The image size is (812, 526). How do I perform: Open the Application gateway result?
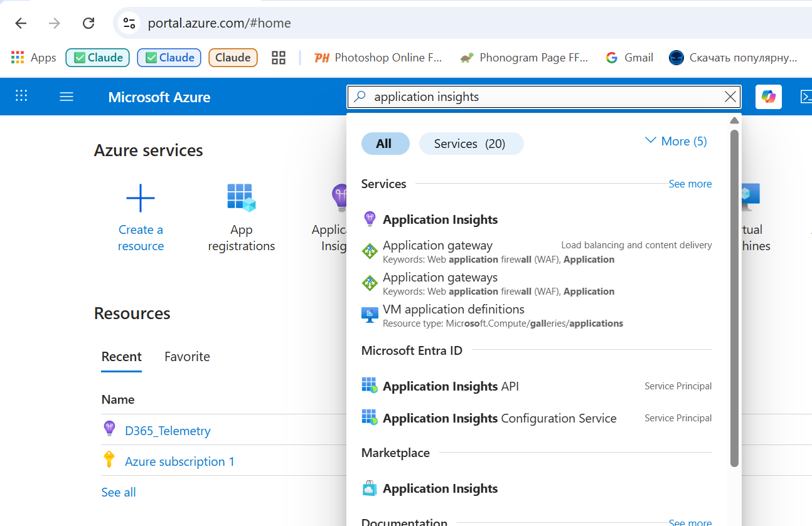pyautogui.click(x=537, y=251)
